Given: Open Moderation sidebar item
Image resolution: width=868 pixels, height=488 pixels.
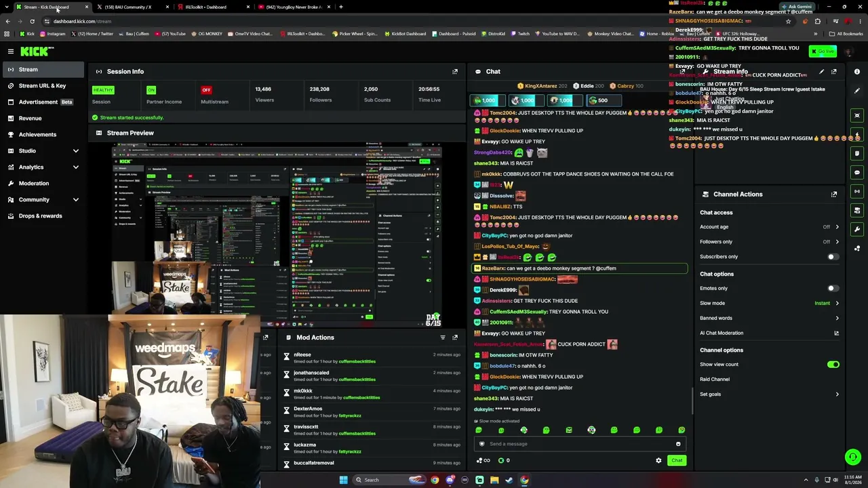Looking at the screenshot, I should [43, 183].
